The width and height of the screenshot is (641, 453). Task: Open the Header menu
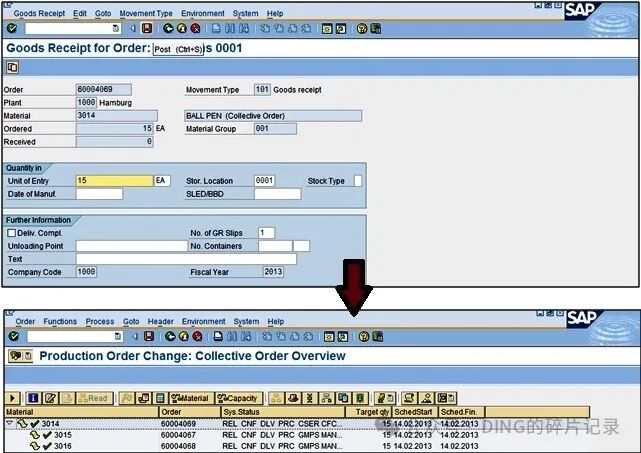click(x=160, y=321)
